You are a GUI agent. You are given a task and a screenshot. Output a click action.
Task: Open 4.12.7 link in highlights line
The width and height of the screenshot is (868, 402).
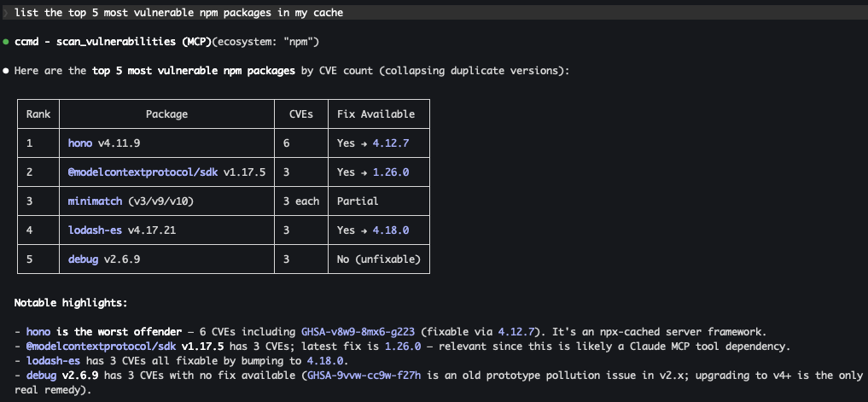[x=516, y=332]
